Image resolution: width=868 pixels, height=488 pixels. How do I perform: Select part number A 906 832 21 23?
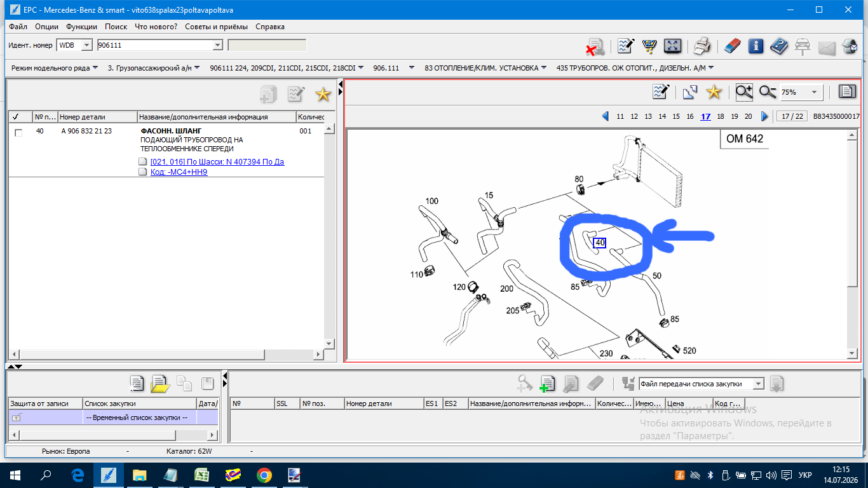tap(86, 132)
